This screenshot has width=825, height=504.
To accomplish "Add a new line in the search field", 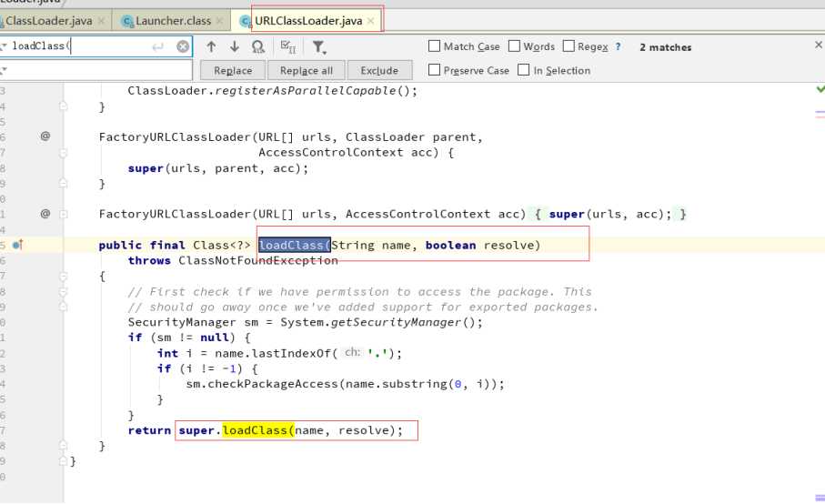I will (158, 46).
